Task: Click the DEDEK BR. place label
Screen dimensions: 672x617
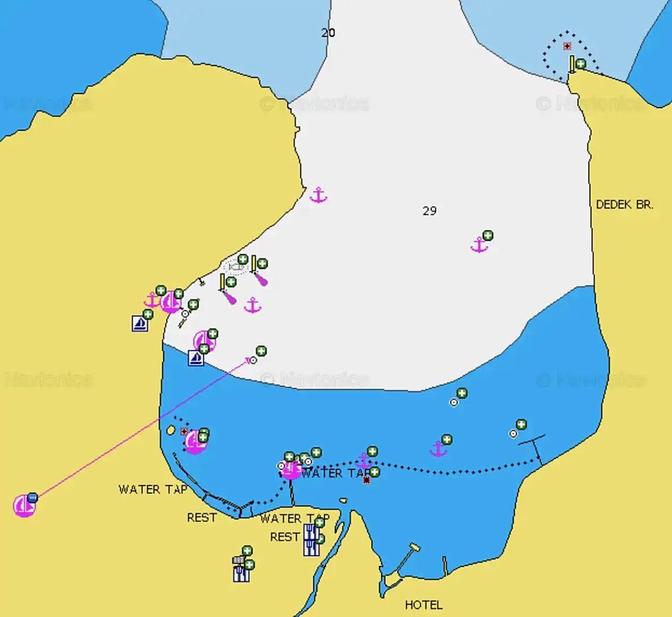Action: point(625,205)
